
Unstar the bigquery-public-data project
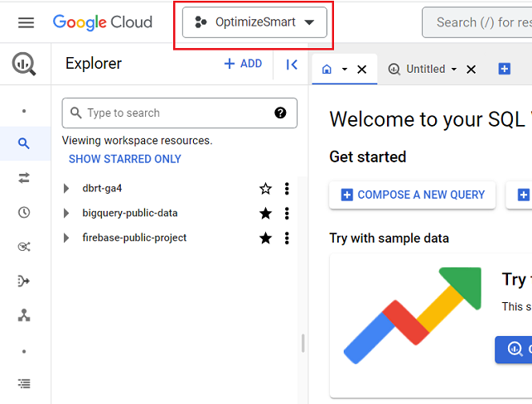[265, 214]
